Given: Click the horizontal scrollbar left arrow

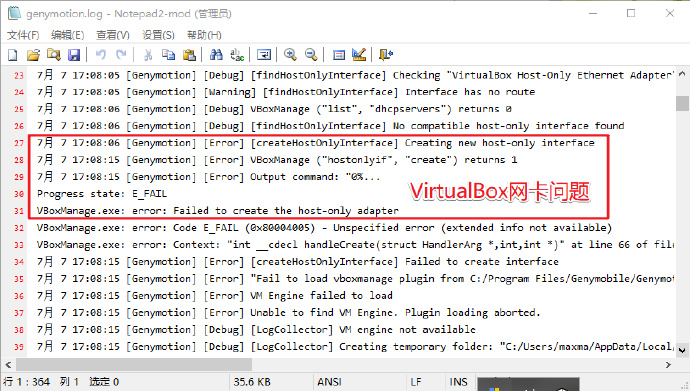Looking at the screenshot, I should click(x=8, y=365).
